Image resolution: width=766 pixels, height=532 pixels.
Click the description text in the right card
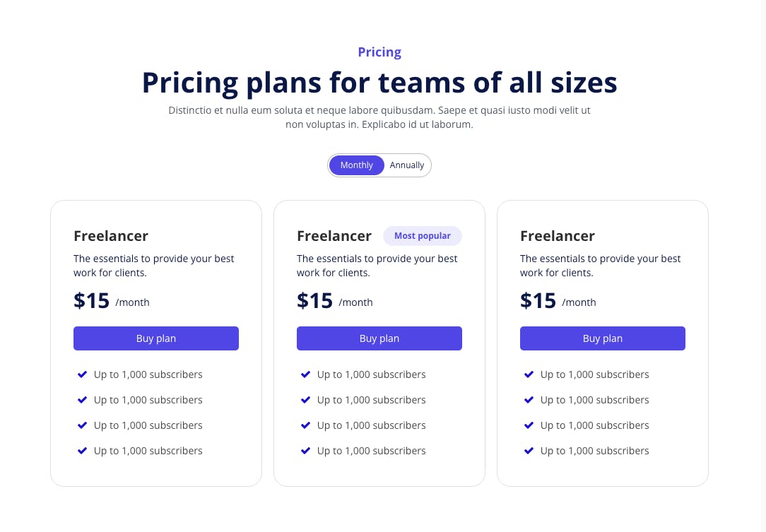point(600,265)
